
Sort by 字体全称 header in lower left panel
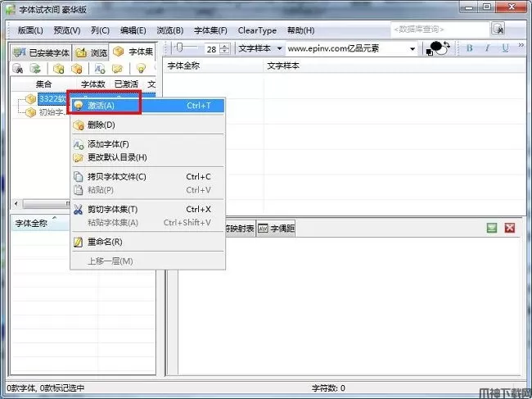tap(40, 224)
